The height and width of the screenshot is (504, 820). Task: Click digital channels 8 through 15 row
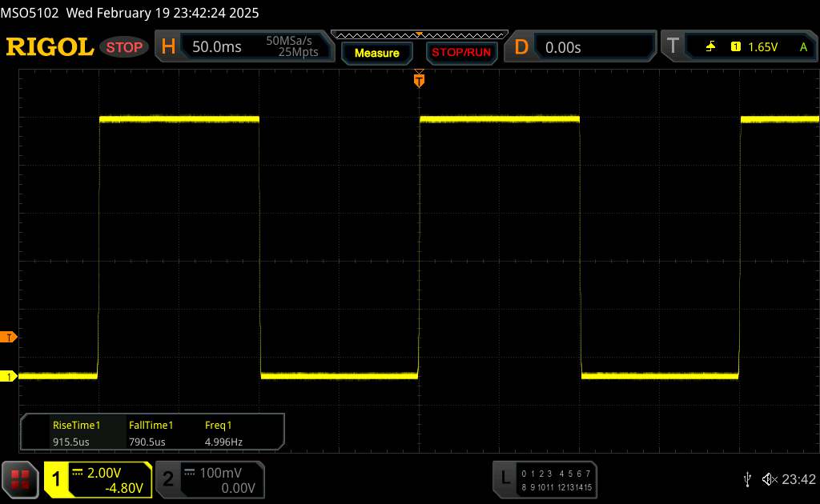point(557,487)
